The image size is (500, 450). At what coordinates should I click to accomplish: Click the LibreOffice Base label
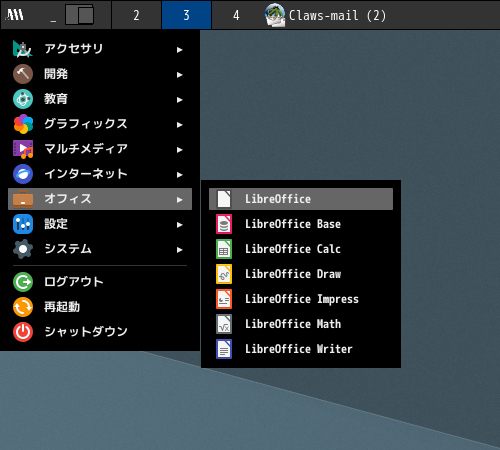(x=293, y=224)
